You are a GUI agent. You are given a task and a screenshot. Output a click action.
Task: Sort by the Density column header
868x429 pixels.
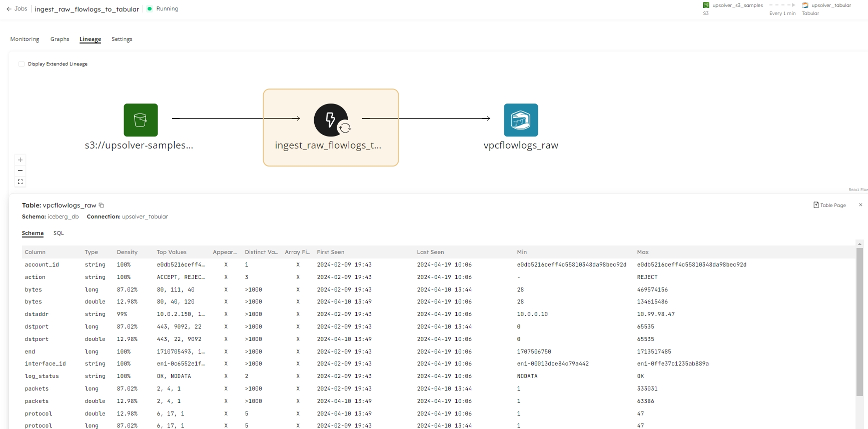[127, 252]
